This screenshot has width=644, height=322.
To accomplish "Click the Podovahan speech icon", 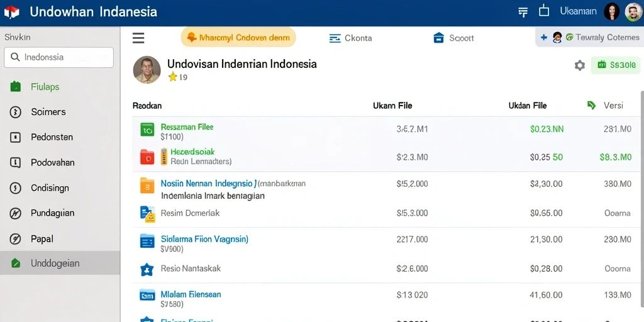I will point(15,163).
